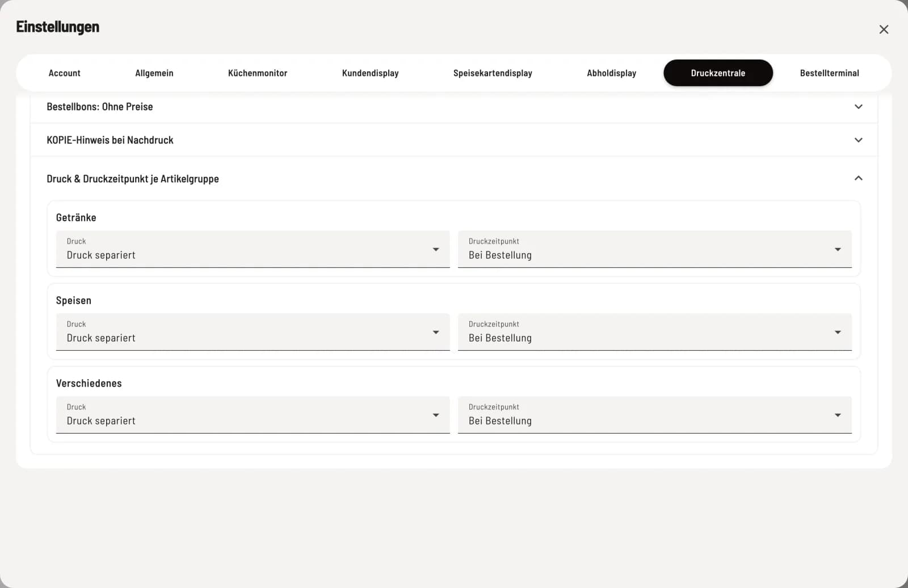Open the Getränke Druck dropdown
Screen dimensions: 908x588
coord(253,249)
